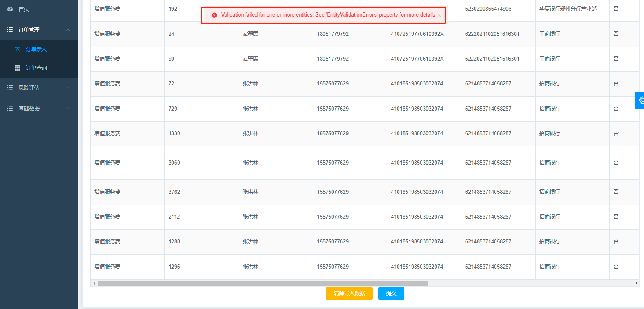This screenshot has height=309, width=644.
Task: Click card 6214853714058287 in the amount 3060 row
Action: pyautogui.click(x=488, y=163)
